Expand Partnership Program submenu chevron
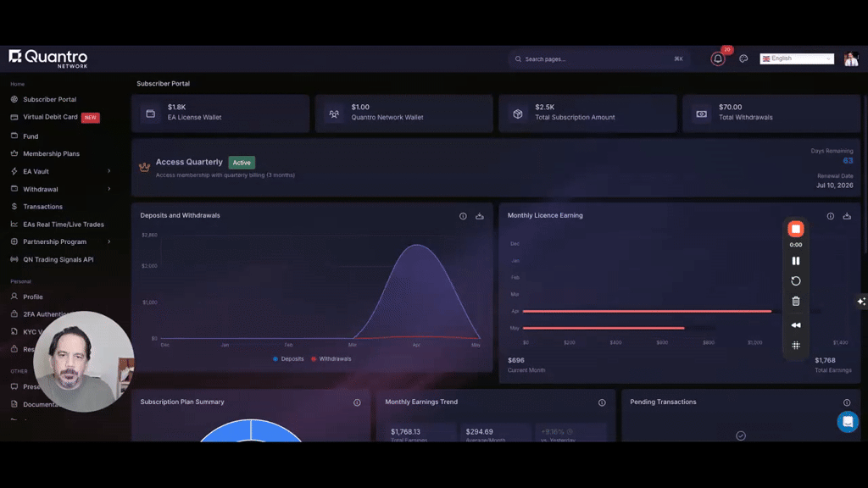This screenshot has width=868, height=488. (x=109, y=241)
